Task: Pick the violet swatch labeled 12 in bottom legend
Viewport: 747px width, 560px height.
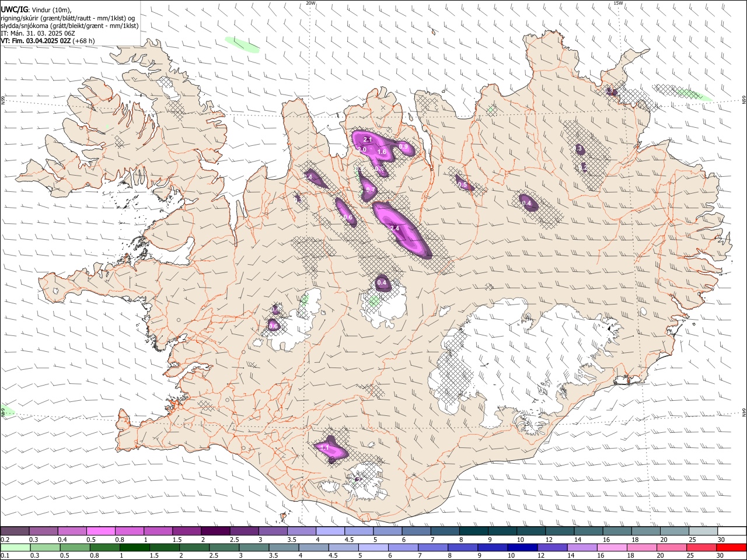Action: [x=551, y=547]
